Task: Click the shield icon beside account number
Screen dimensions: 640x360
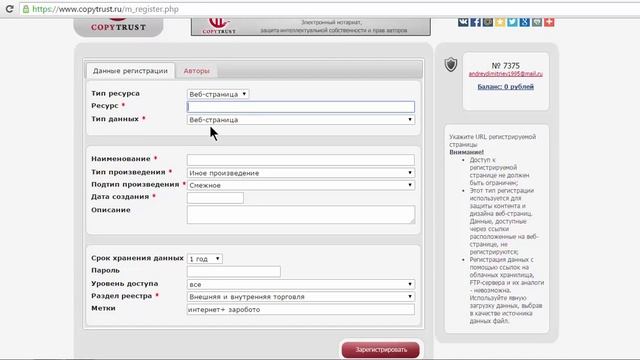Action: point(451,64)
